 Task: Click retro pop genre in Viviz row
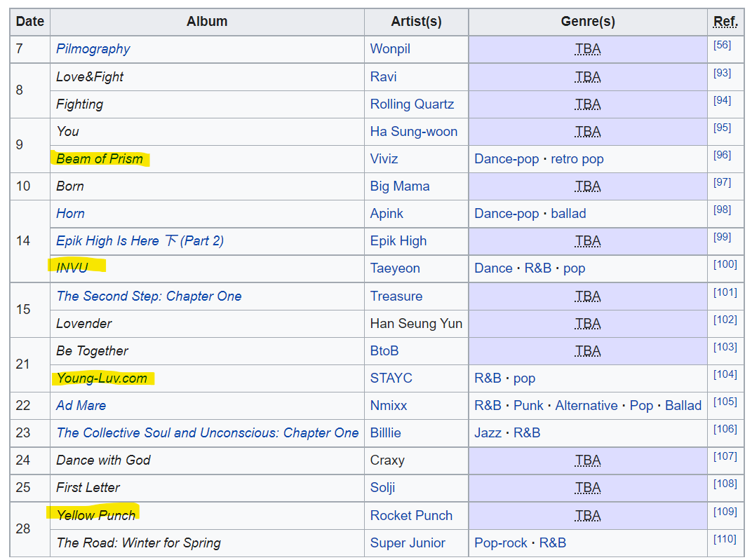(x=577, y=158)
